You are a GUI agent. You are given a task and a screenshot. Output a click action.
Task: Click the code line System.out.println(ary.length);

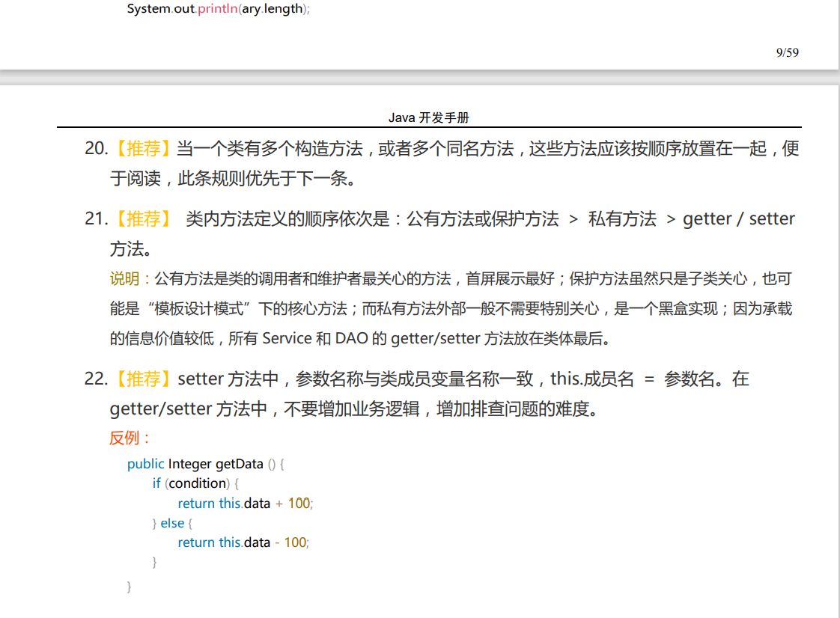pyautogui.click(x=218, y=8)
